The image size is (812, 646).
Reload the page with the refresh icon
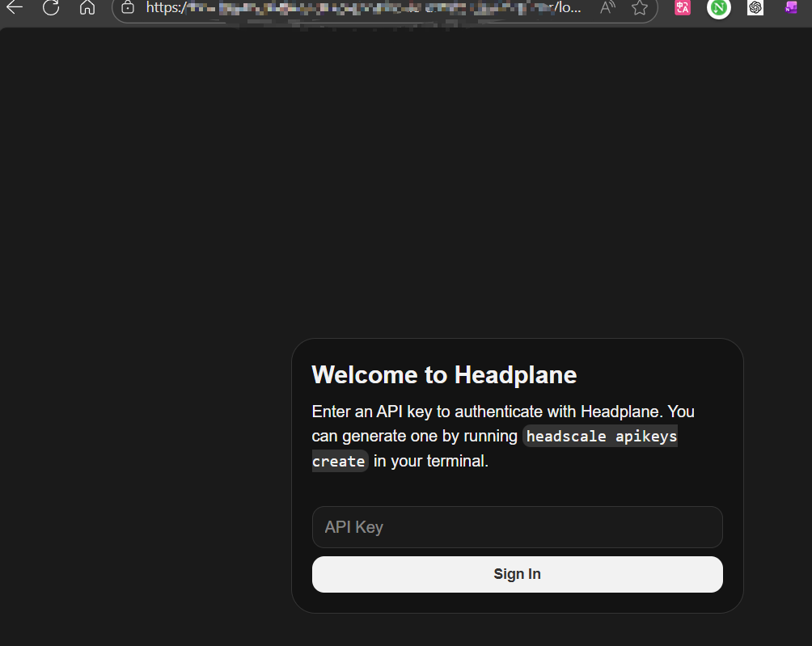(51, 8)
